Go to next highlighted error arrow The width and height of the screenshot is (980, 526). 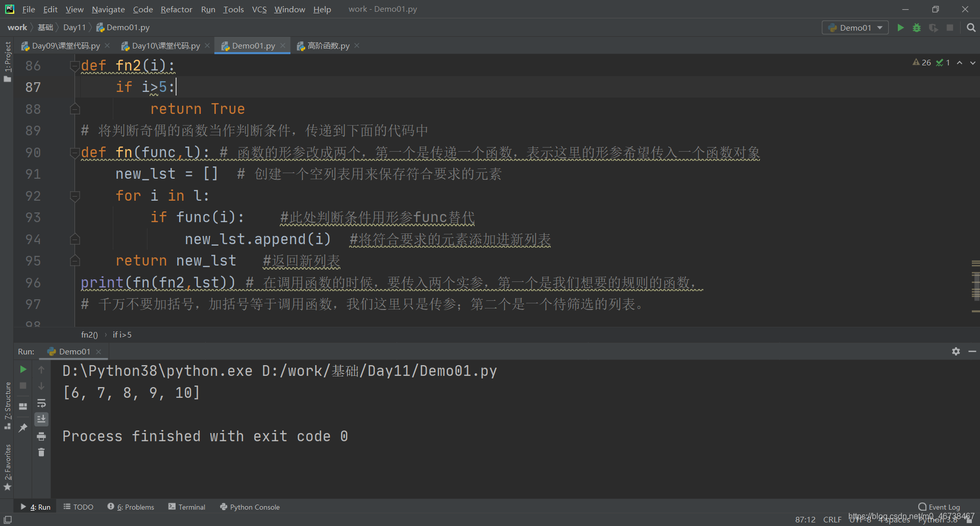[x=973, y=63]
